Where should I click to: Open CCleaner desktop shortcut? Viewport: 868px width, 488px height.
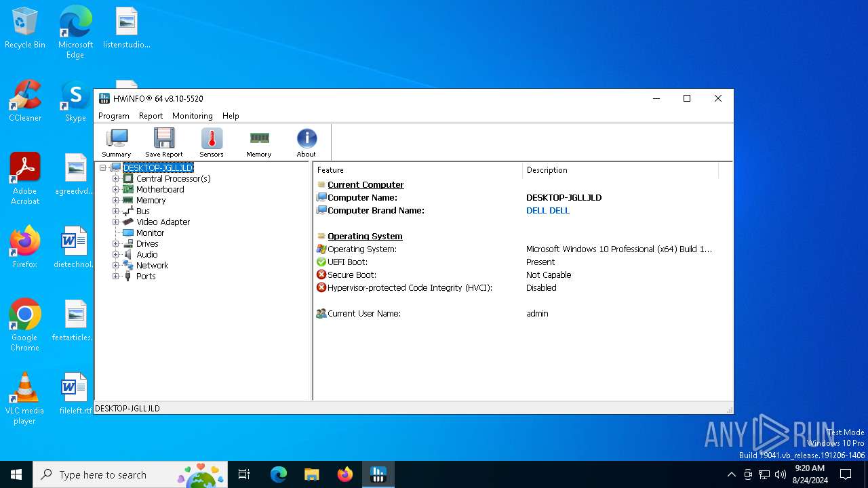coord(25,102)
